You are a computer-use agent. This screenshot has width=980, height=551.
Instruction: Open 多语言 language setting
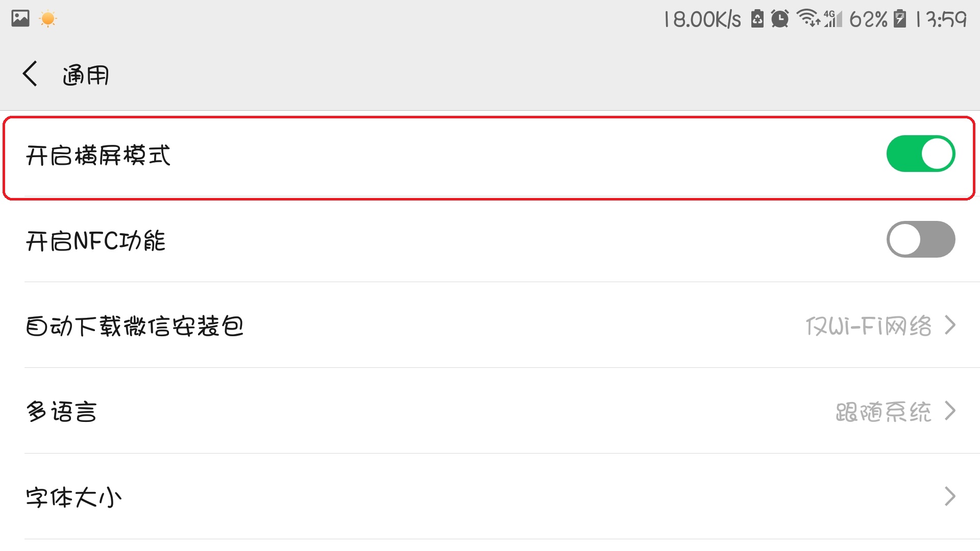(490, 411)
